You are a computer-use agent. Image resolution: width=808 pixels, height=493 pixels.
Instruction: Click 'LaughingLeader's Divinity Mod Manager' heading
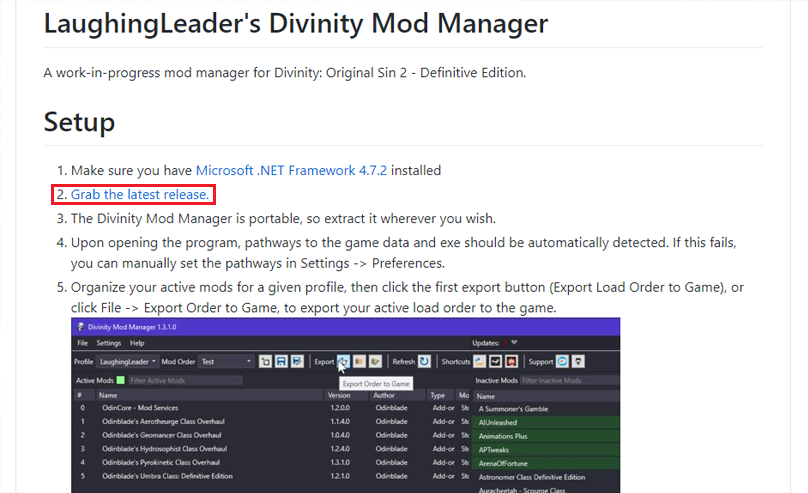pos(296,24)
